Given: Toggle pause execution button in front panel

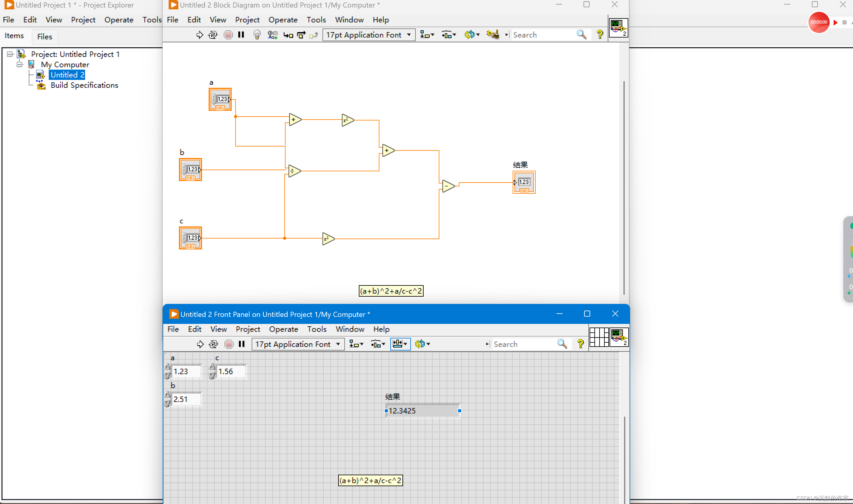Looking at the screenshot, I should click(242, 344).
